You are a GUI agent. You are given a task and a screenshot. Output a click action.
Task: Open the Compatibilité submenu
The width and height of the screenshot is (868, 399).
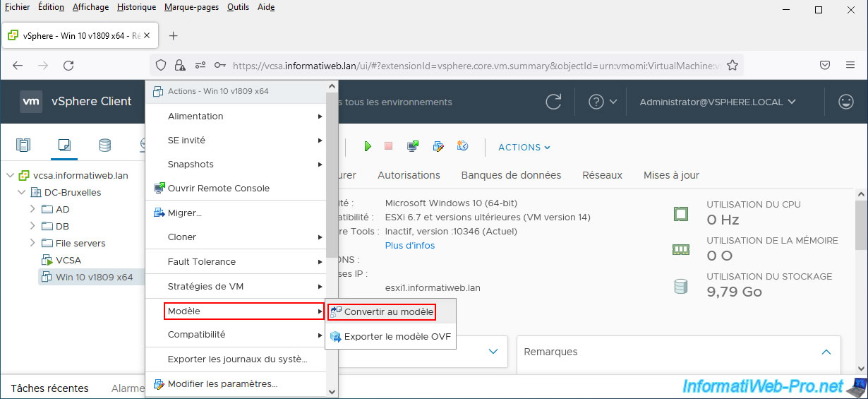click(x=236, y=334)
